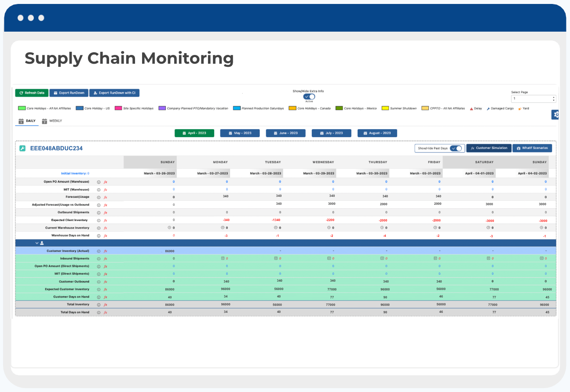Click the Site Specific Holidays pink swatch
570x392 pixels.
(x=118, y=108)
